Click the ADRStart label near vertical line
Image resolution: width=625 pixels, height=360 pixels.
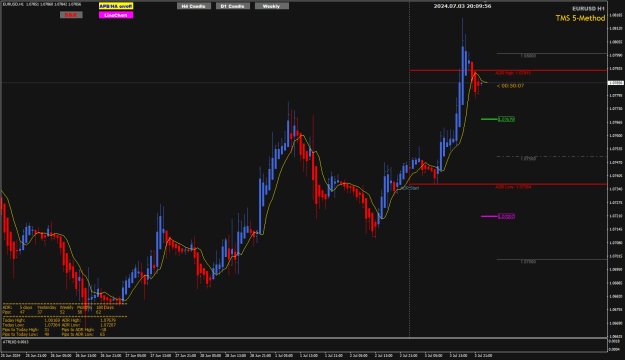pyautogui.click(x=411, y=188)
